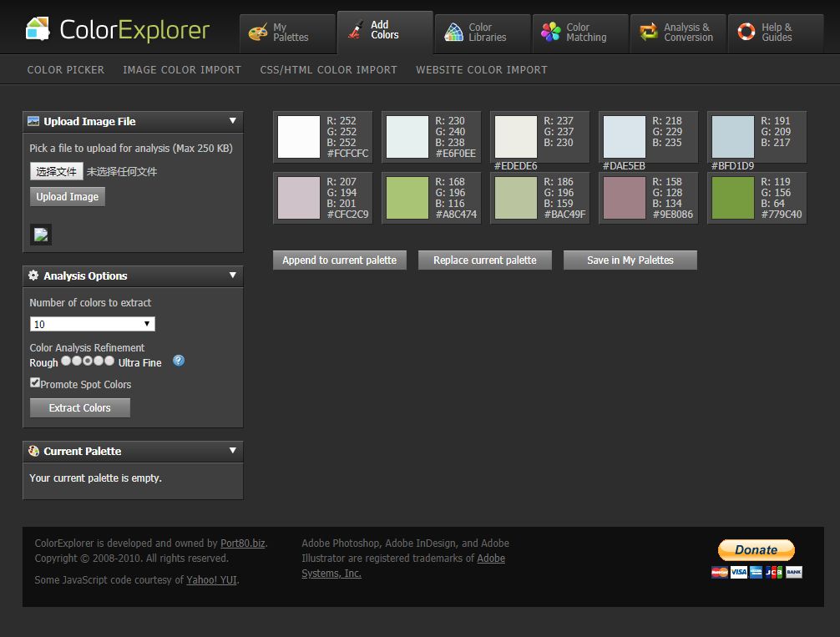Select the radio button nearest Rough
This screenshot has width=840, height=637.
pyautogui.click(x=66, y=361)
